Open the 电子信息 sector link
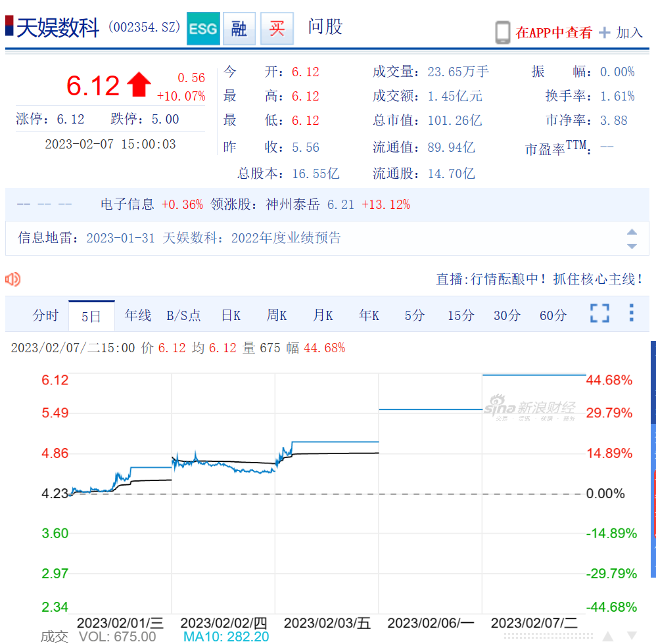Screen dimensions: 656x644 pos(127,204)
